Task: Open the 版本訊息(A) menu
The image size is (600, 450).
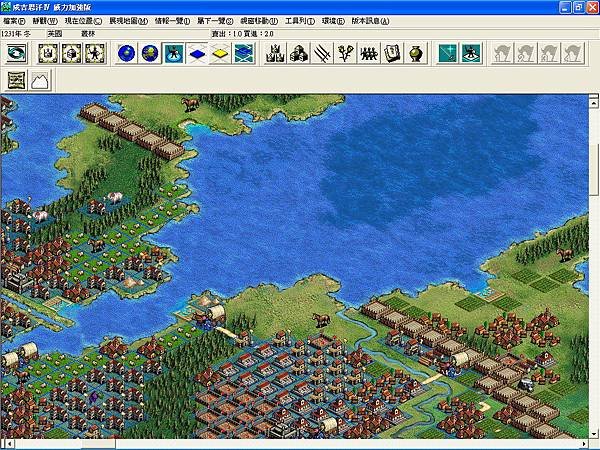Action: point(370,21)
